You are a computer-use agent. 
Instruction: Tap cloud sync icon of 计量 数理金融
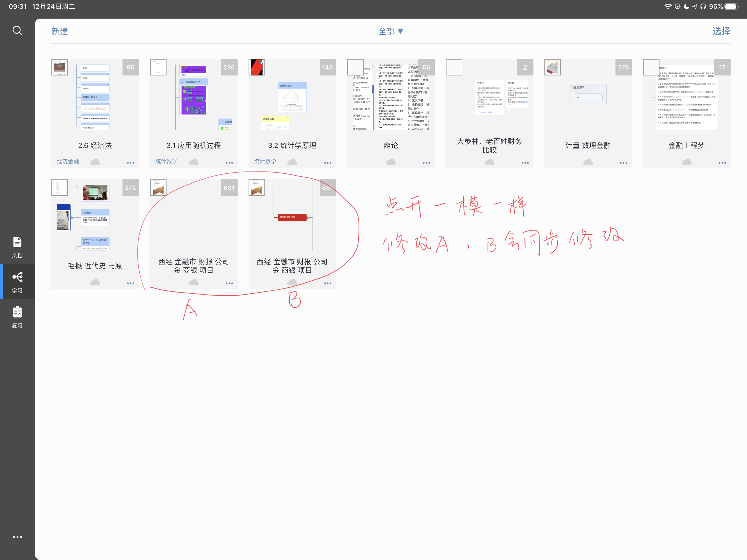588,162
